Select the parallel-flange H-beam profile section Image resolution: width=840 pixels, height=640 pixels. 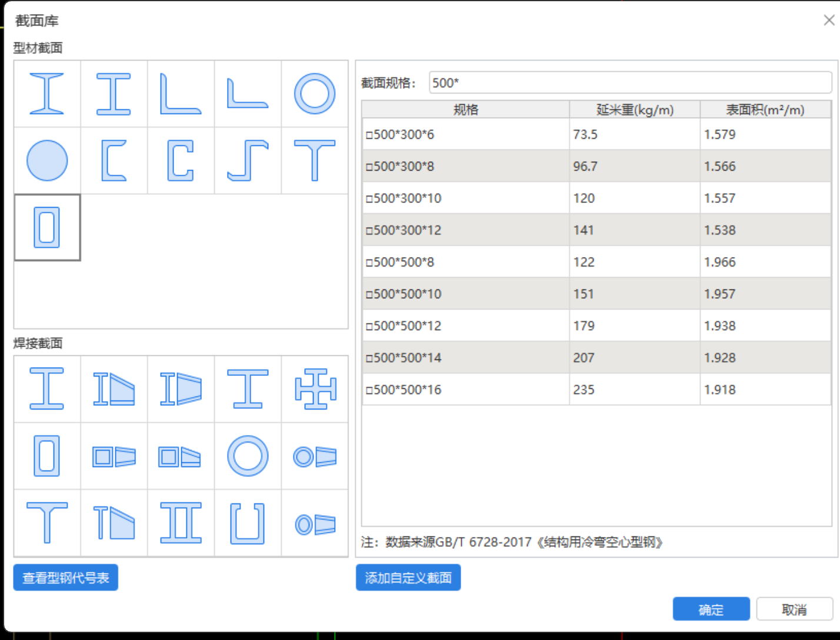coord(114,94)
